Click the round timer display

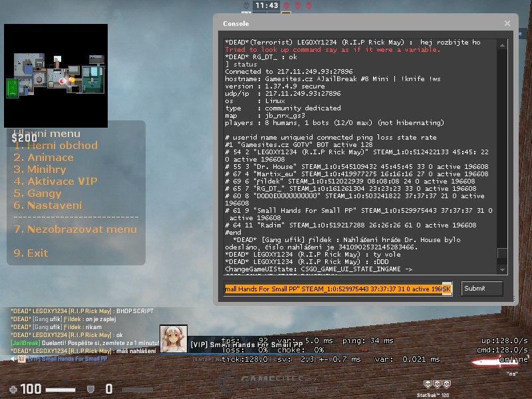pyautogui.click(x=266, y=5)
